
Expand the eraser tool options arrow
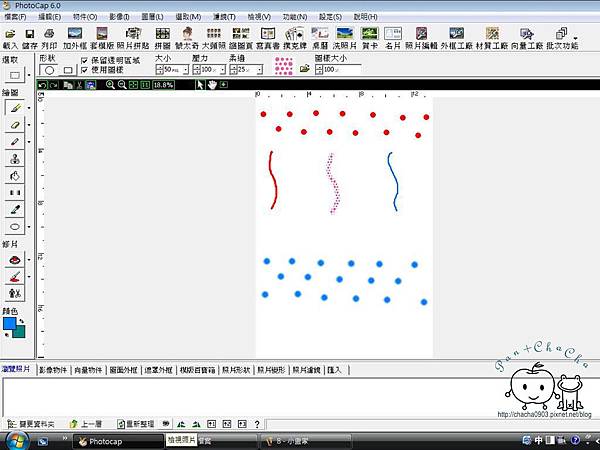pyautogui.click(x=29, y=125)
